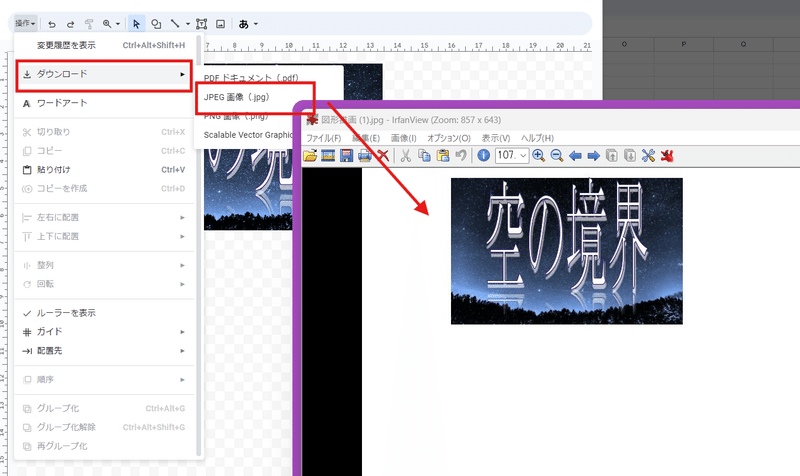This screenshot has height=476, width=800.
Task: Open ヘルプ(H) menu in IrfanView
Action: pos(537,138)
